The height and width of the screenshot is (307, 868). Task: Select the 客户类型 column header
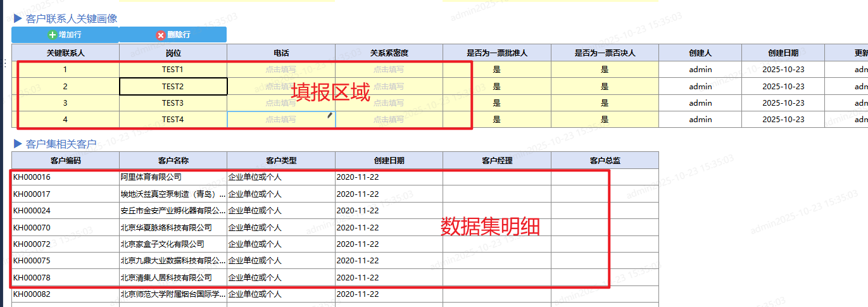[x=281, y=160]
